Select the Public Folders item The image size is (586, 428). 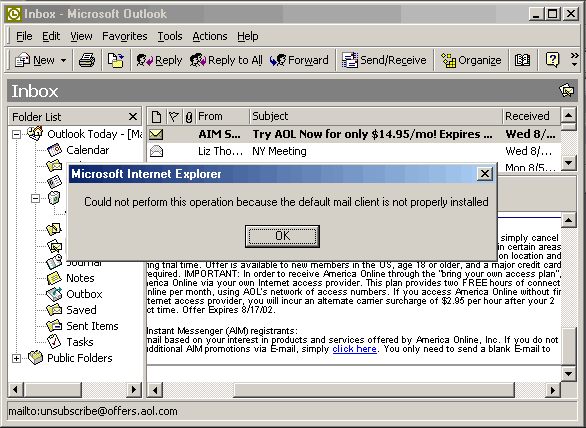tap(80, 358)
